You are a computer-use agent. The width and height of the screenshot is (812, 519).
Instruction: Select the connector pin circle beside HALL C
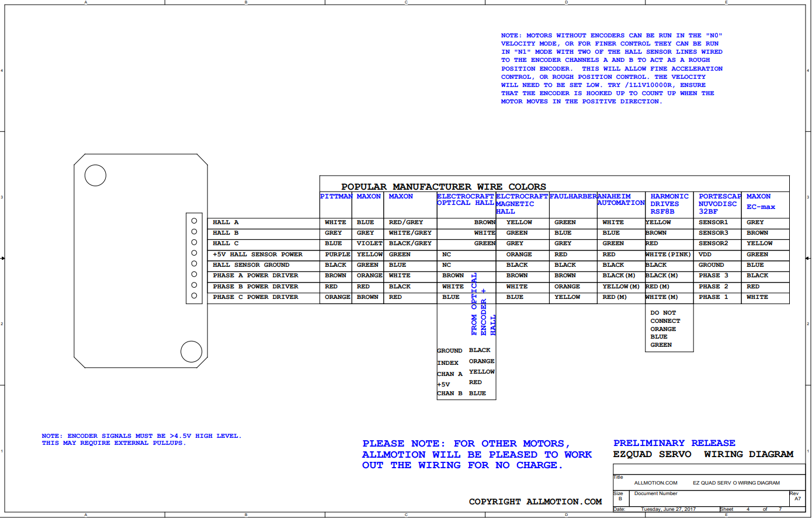[194, 242]
